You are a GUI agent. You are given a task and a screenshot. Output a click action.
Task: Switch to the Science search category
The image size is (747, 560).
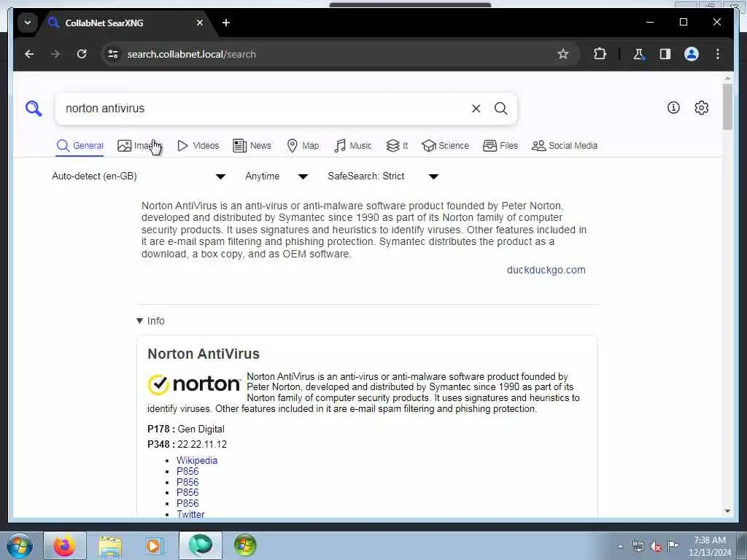click(446, 146)
